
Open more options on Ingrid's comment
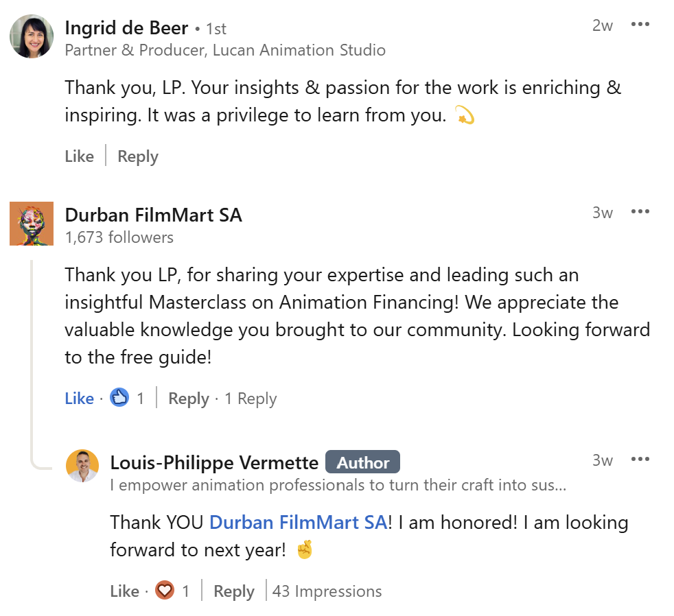click(x=640, y=25)
